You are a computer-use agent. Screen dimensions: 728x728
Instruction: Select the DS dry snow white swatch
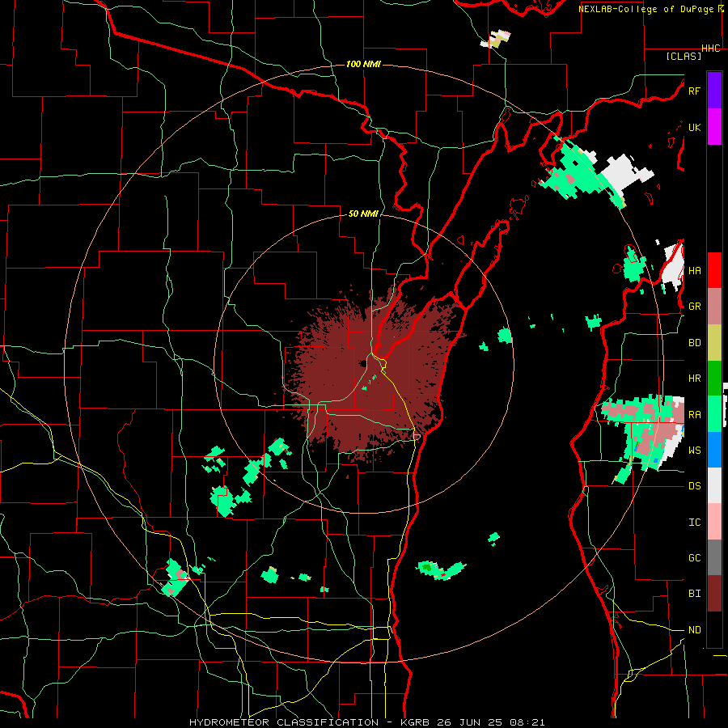pos(714,485)
